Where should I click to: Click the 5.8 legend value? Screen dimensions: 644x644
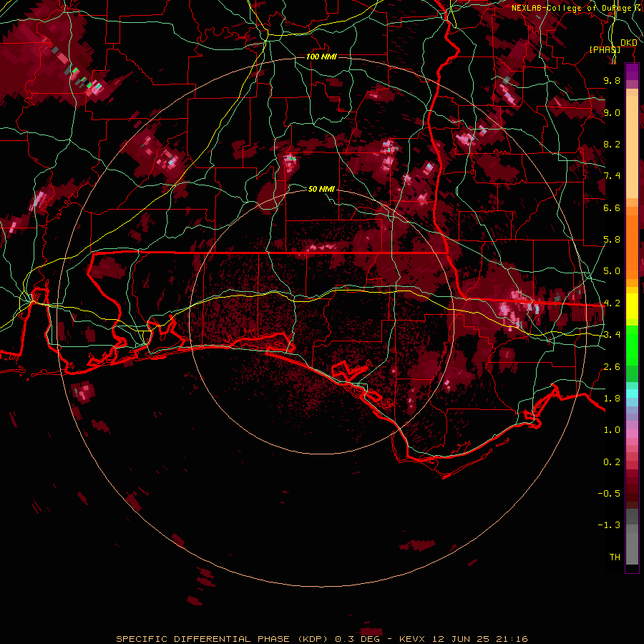pos(612,240)
